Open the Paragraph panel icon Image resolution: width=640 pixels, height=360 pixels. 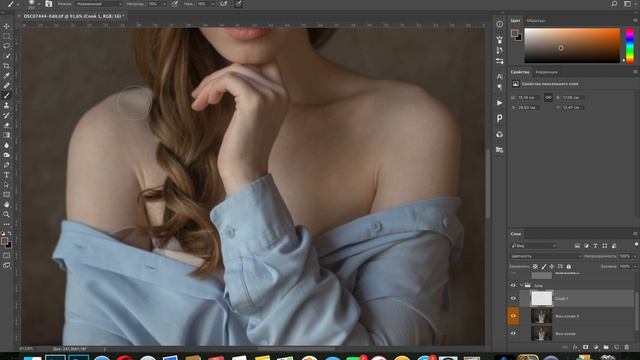coord(500,87)
